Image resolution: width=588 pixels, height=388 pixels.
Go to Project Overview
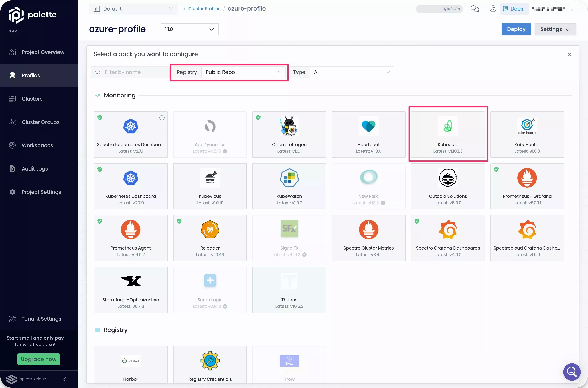coord(39,52)
